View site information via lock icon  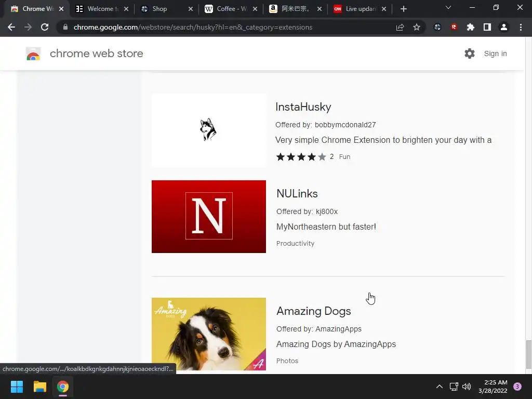point(65,27)
